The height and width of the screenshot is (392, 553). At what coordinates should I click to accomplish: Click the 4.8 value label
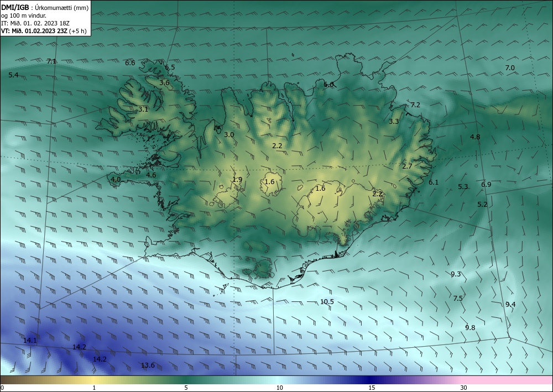click(475, 137)
